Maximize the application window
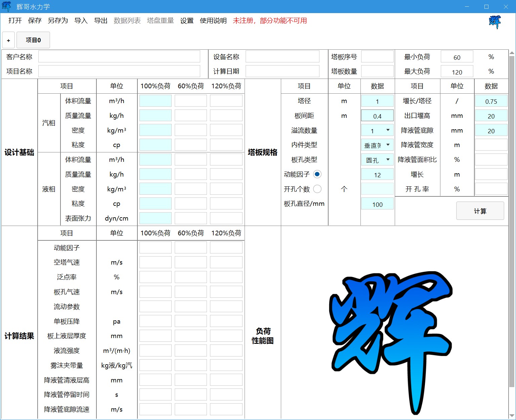The image size is (516, 420). [486, 7]
